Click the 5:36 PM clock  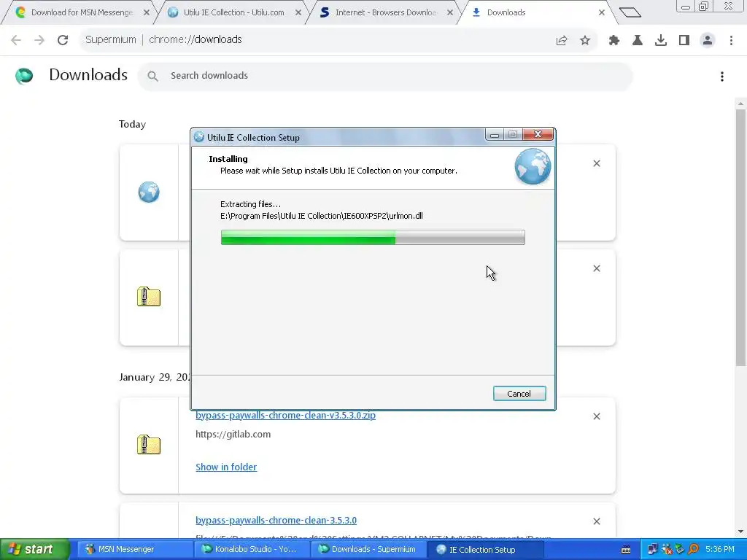tap(720, 550)
